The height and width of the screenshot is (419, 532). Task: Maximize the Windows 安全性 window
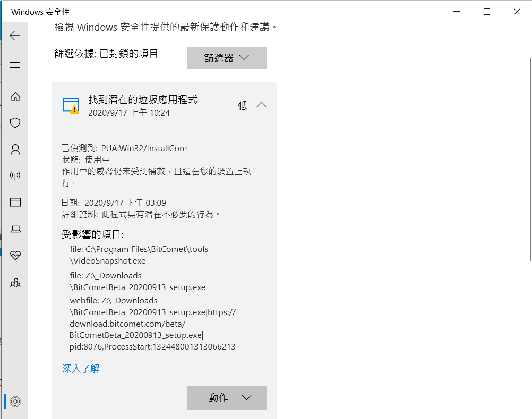487,12
